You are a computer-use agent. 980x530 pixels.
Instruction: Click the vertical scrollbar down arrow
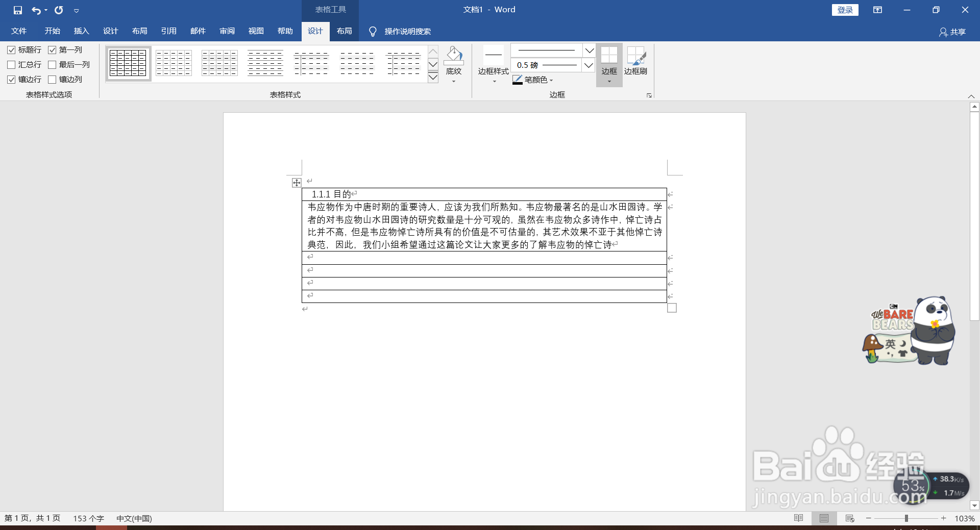[x=974, y=506]
